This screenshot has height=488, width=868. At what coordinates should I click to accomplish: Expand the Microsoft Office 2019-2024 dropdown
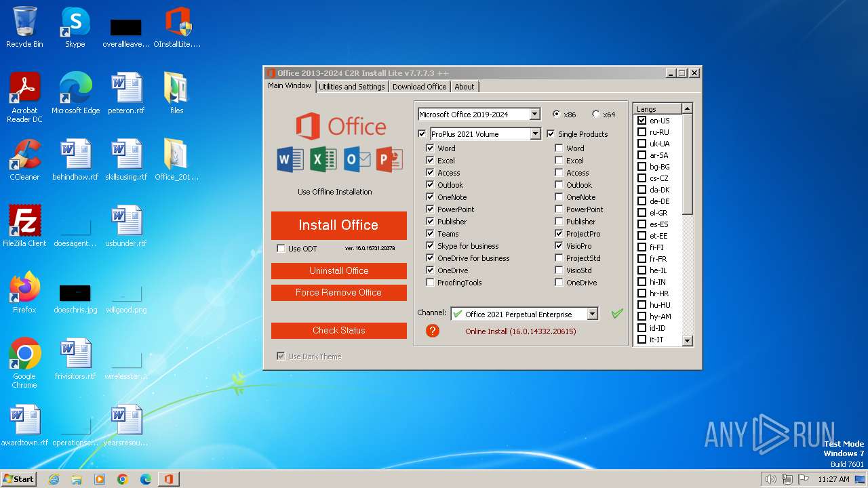pos(535,114)
